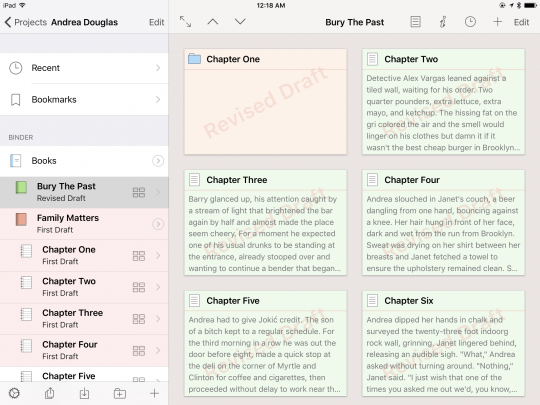
Task: Open Chapter Two index card
Action: pos(443,102)
